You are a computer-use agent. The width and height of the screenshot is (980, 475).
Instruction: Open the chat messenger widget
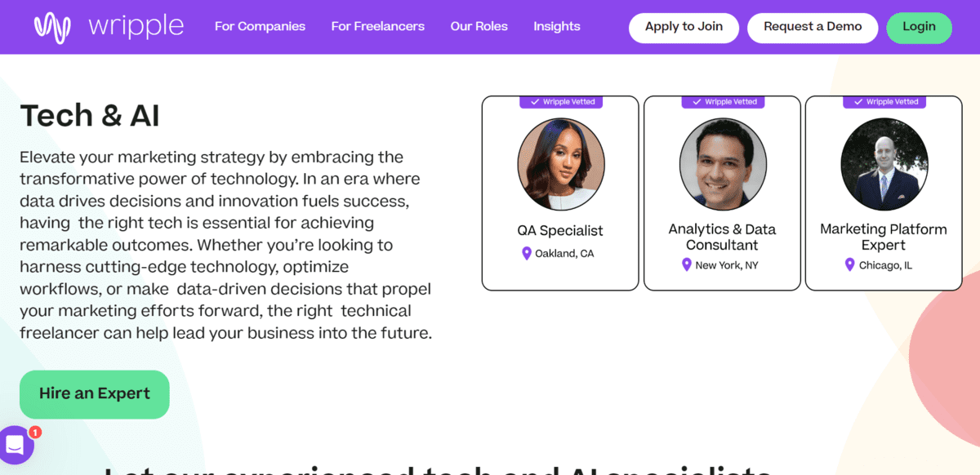coord(17,445)
